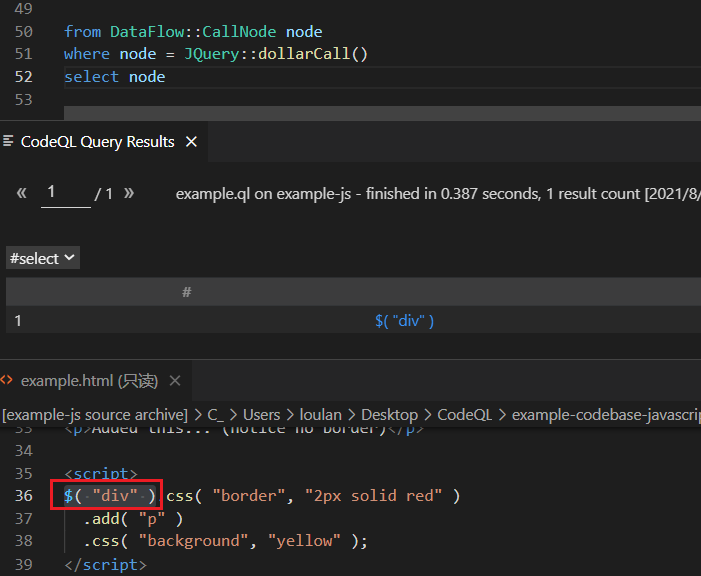Click dollarCall() in line 51
The image size is (701, 576).
pos(313,54)
